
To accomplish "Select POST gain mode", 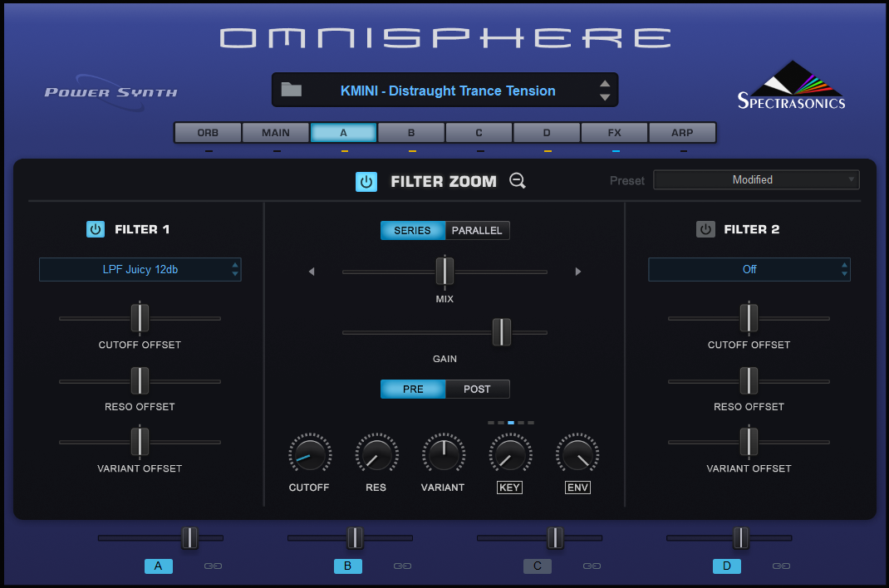I will 477,390.
